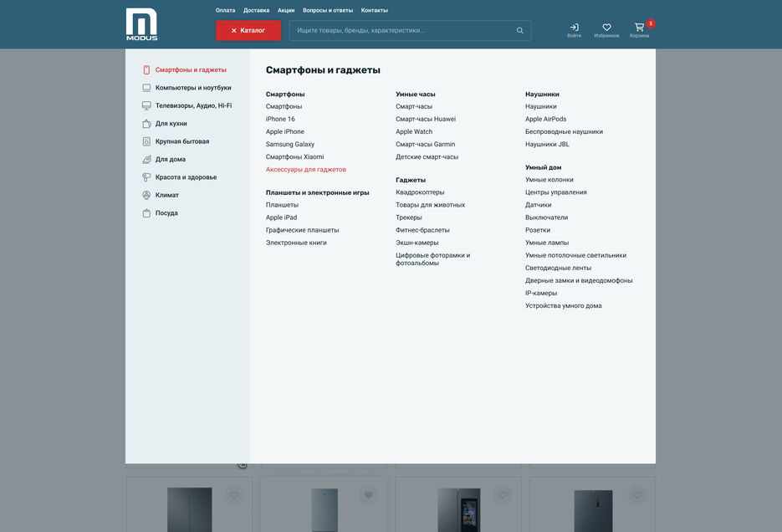Select the Климат category
The width and height of the screenshot is (782, 532).
click(x=167, y=195)
